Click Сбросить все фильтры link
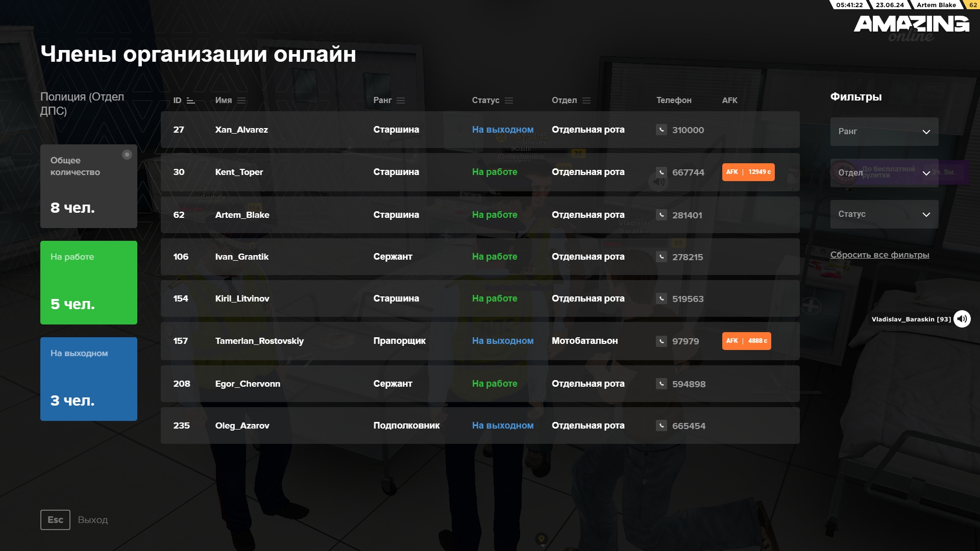This screenshot has width=980, height=551. [x=879, y=255]
